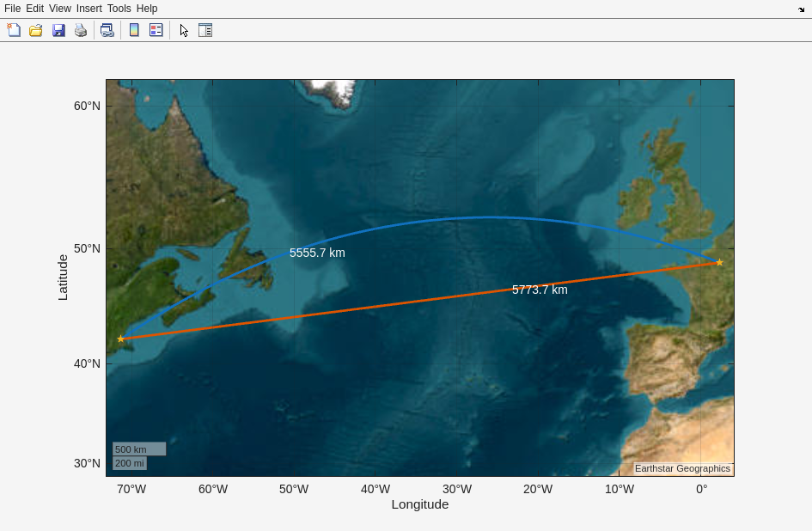Screen dimensions: 812x531
Task: Open the Help menu
Action: [147, 9]
